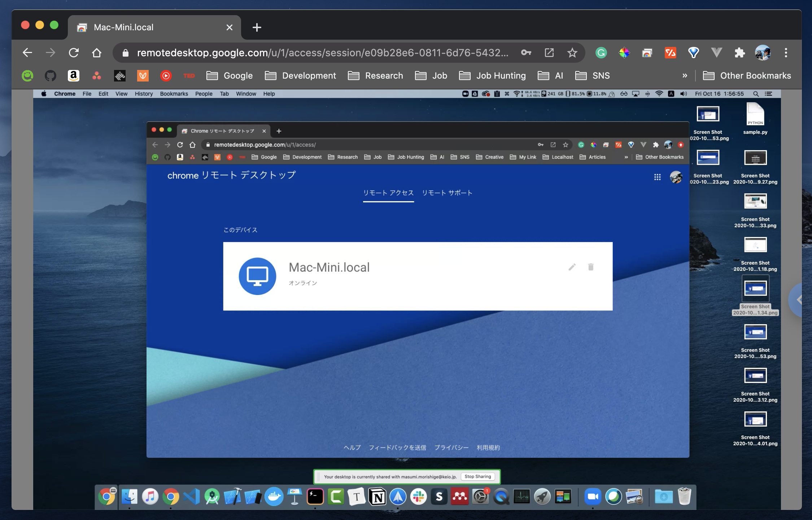Open the プライバシー footer link
The height and width of the screenshot is (520, 812).
click(451, 448)
